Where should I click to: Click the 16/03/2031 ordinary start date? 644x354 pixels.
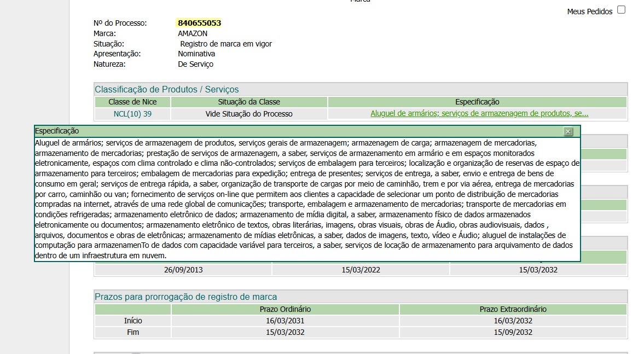(285, 321)
